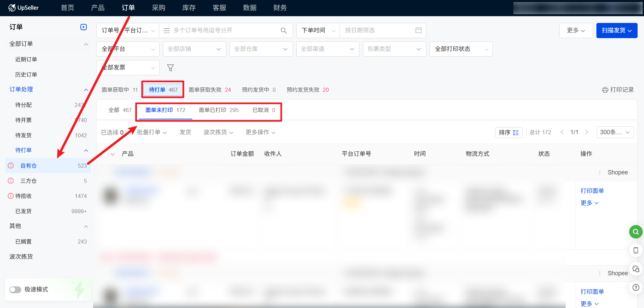Screen dimensions: 644x308
Task: Open the help question mark icon
Action: tap(636, 288)
